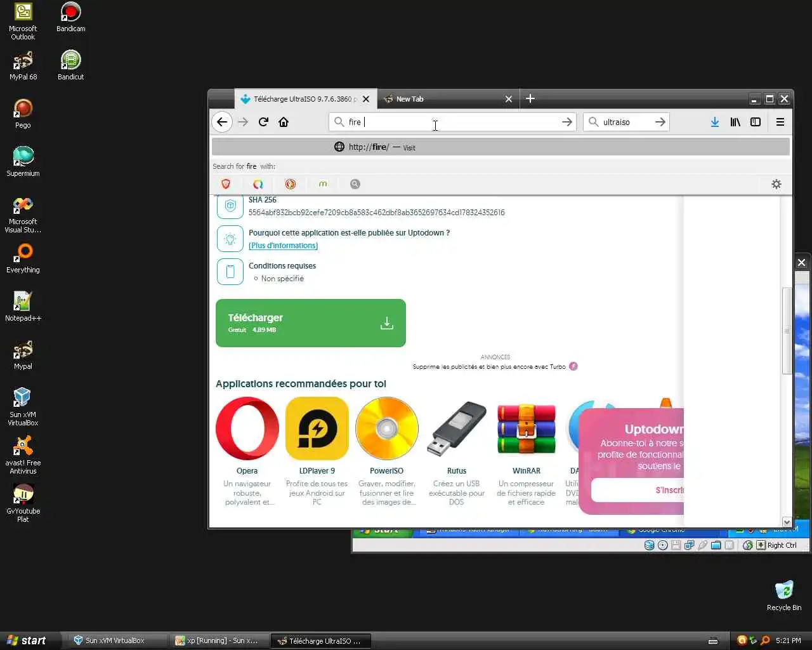This screenshot has height=650, width=812.
Task: Close the New Tab tab
Action: [509, 99]
